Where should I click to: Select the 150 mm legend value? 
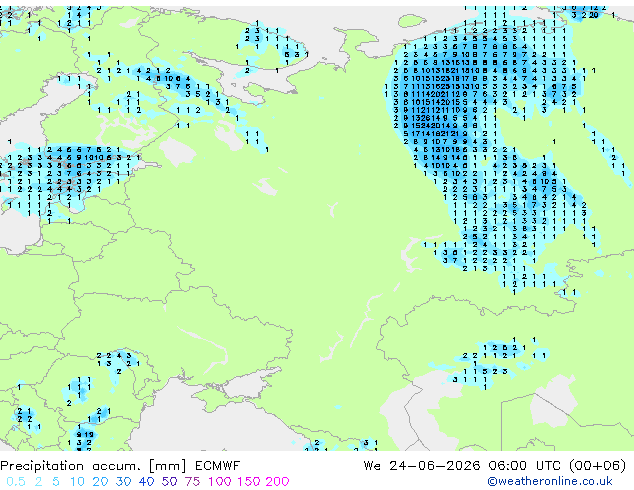pyautogui.click(x=249, y=482)
